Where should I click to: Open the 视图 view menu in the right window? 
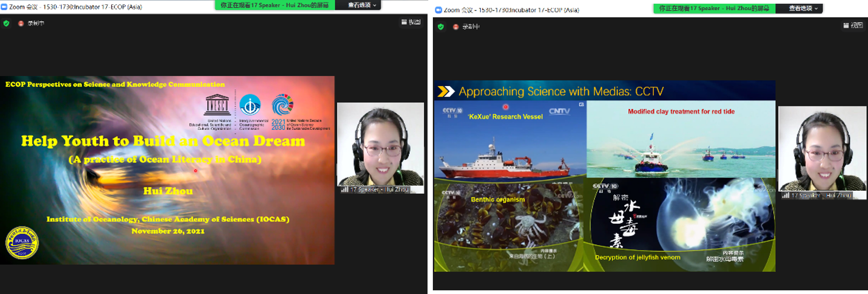pyautogui.click(x=853, y=25)
